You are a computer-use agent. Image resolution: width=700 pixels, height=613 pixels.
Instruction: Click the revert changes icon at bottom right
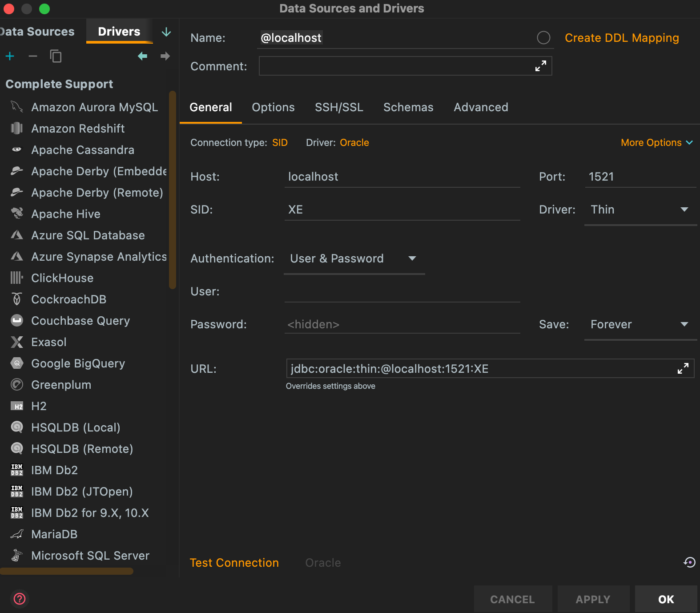[x=689, y=562]
